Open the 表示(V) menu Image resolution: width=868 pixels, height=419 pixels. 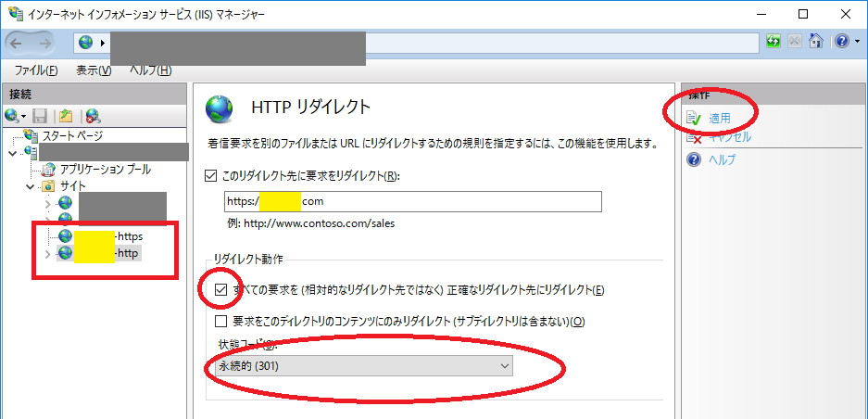click(93, 70)
